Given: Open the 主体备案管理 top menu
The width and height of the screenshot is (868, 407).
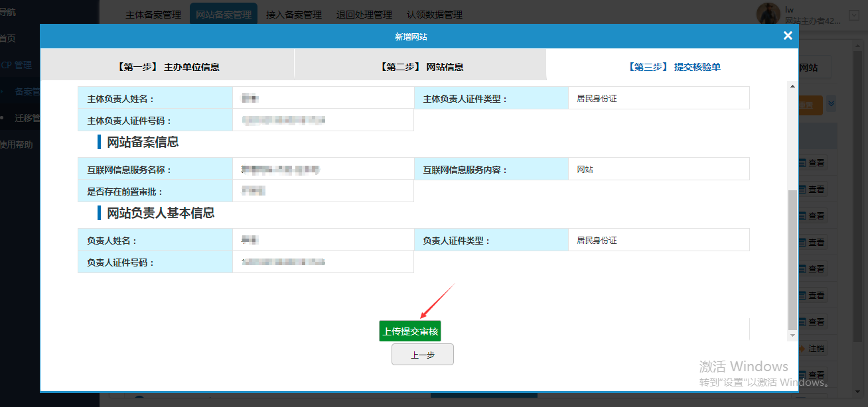Looking at the screenshot, I should (153, 15).
